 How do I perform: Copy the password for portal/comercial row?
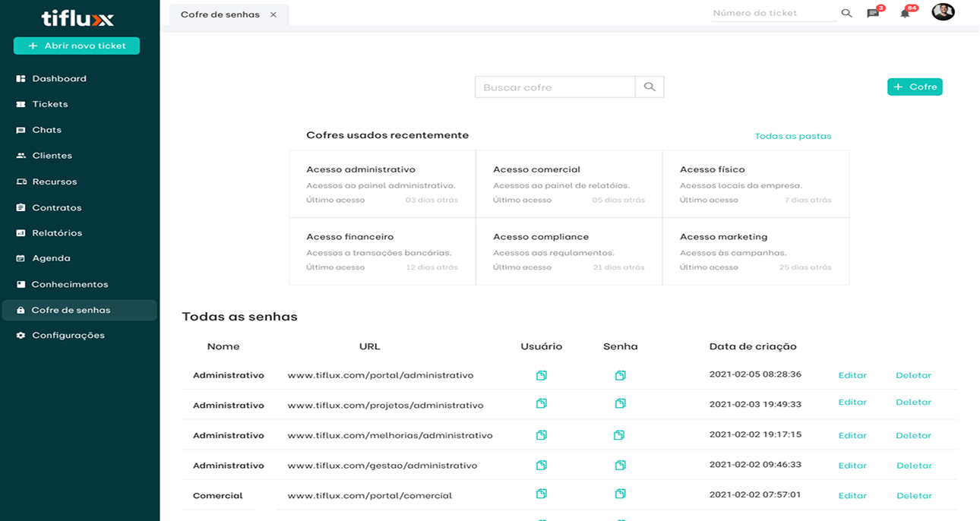tap(621, 494)
